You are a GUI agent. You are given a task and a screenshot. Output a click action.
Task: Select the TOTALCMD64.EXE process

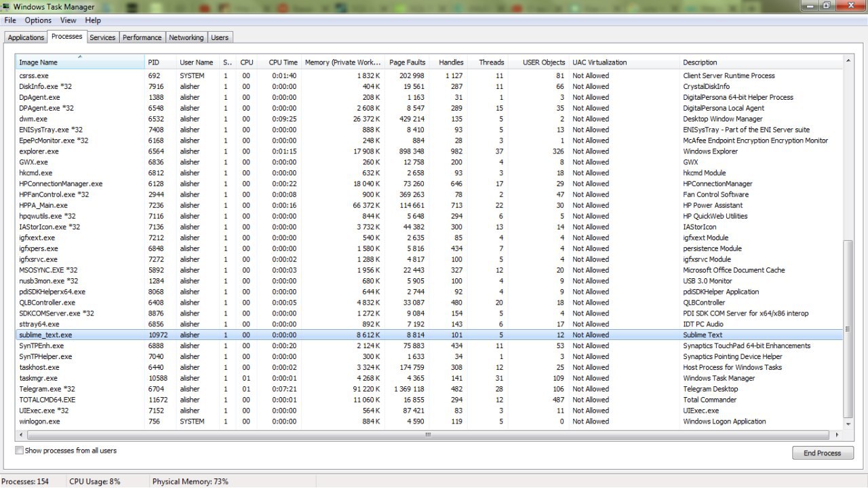pyautogui.click(x=429, y=400)
